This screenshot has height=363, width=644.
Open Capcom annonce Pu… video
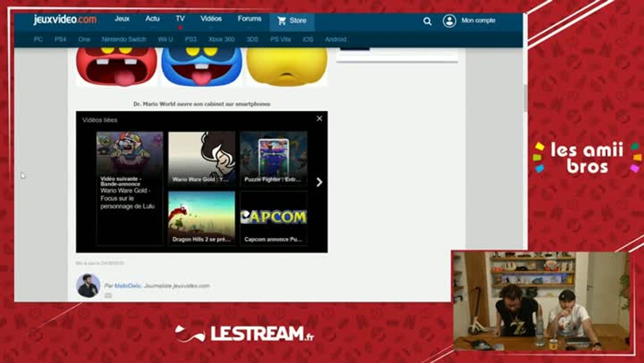[x=274, y=218]
